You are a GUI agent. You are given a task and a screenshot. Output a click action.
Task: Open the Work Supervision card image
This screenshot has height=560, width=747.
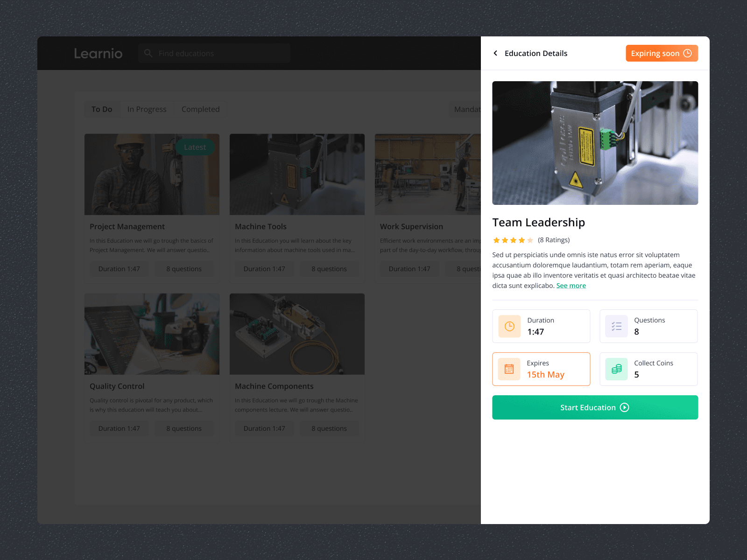point(428,175)
